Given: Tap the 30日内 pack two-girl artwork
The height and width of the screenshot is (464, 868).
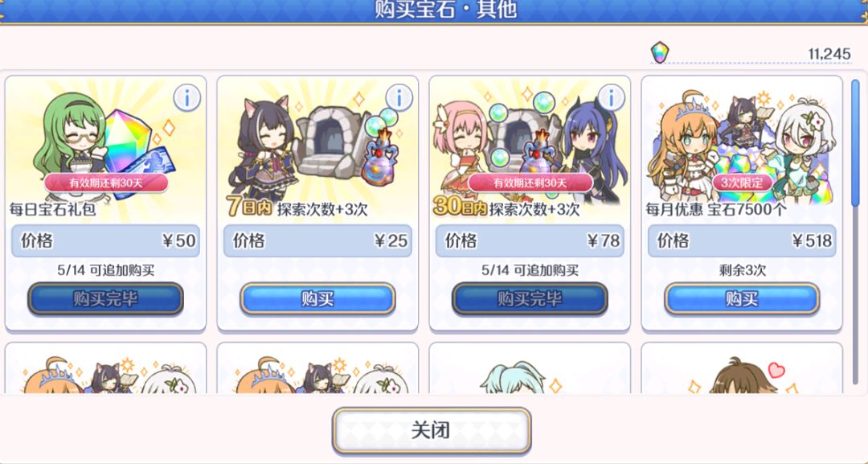Looking at the screenshot, I should (530, 146).
